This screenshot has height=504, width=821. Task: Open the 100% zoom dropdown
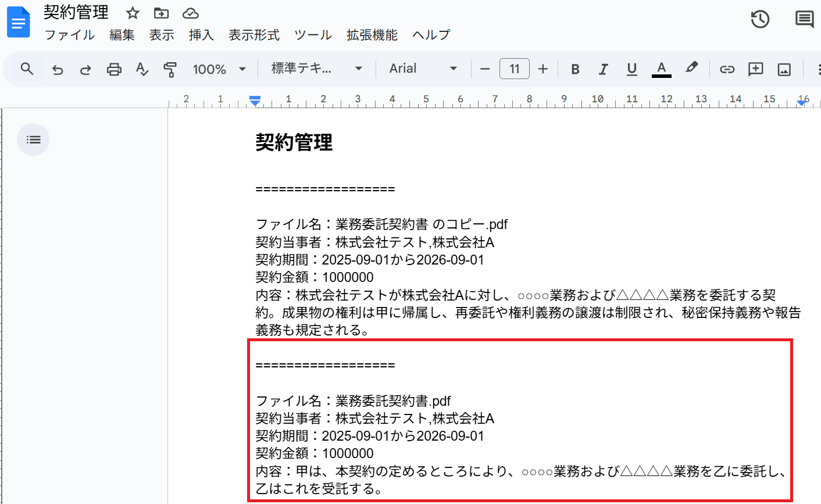[219, 69]
